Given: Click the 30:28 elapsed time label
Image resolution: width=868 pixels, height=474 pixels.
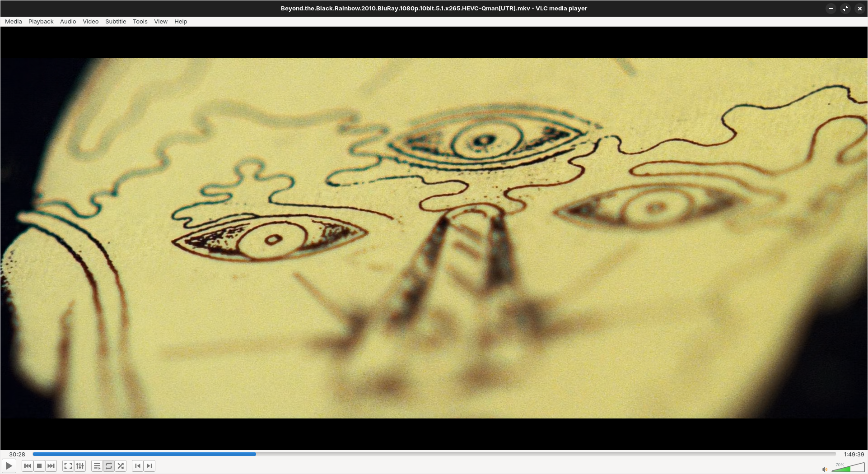Looking at the screenshot, I should (x=17, y=455).
